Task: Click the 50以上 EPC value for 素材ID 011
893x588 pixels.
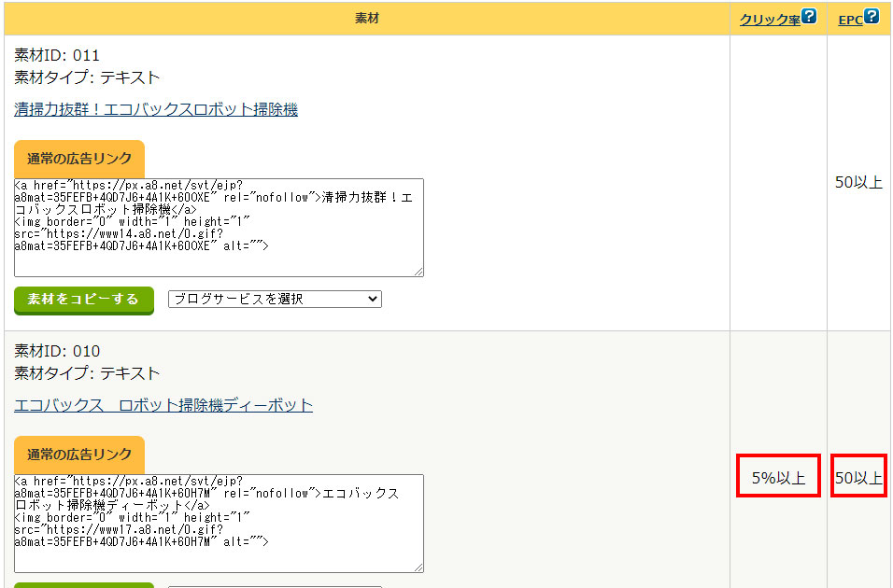Action: click(858, 182)
